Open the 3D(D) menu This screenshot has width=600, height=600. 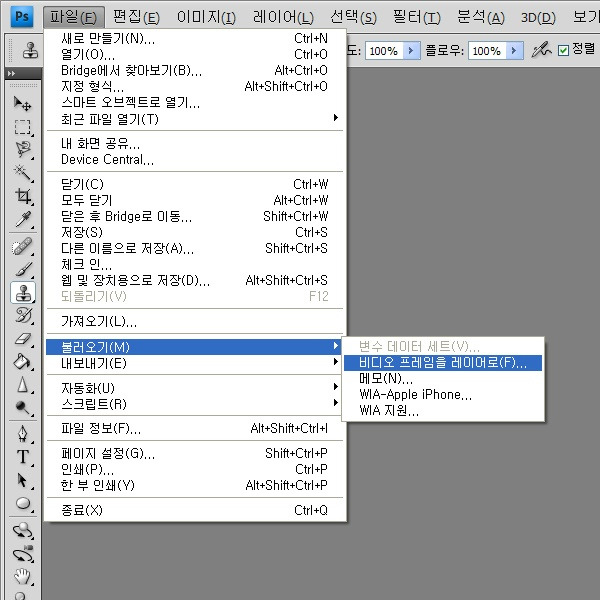(x=538, y=17)
